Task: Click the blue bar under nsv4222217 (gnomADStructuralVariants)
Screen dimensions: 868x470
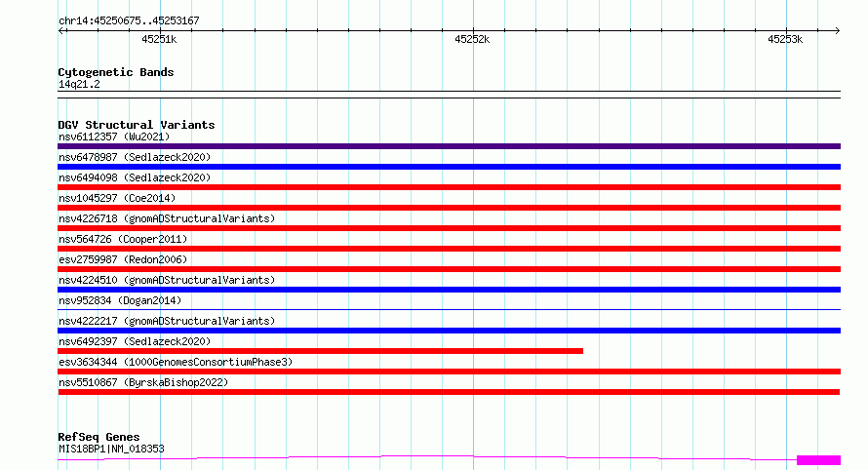Action: coord(449,331)
